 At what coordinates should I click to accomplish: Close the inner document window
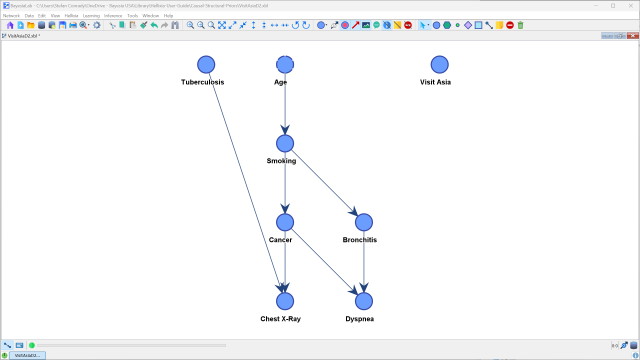coord(633,36)
